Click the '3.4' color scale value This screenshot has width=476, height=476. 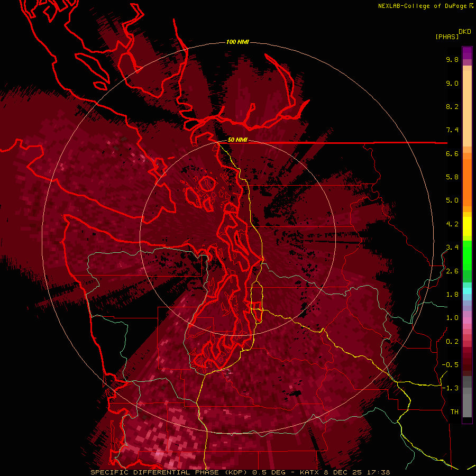point(452,248)
